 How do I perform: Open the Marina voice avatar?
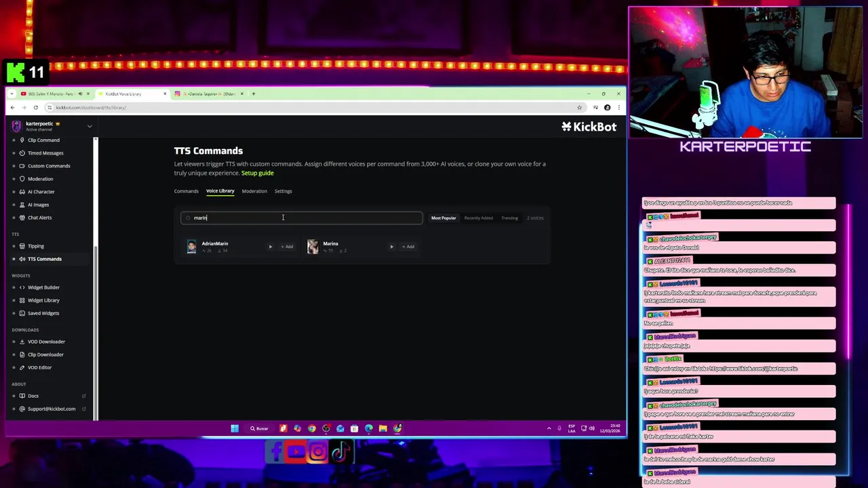313,247
